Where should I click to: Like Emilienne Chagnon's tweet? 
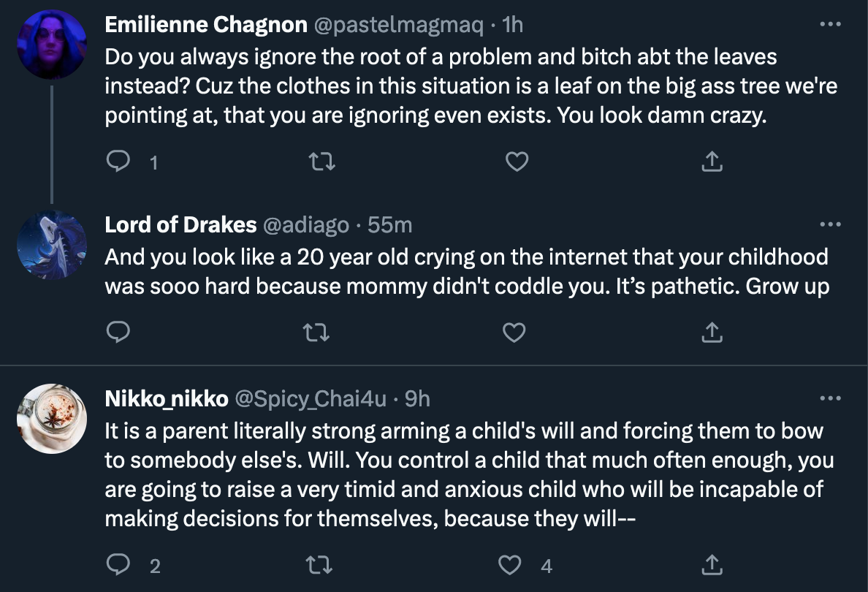[517, 162]
